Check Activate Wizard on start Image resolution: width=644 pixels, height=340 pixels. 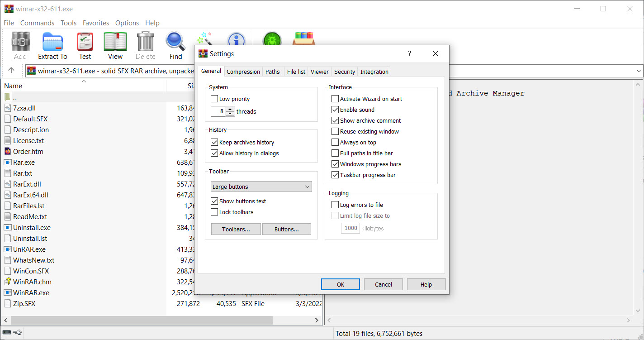point(335,99)
